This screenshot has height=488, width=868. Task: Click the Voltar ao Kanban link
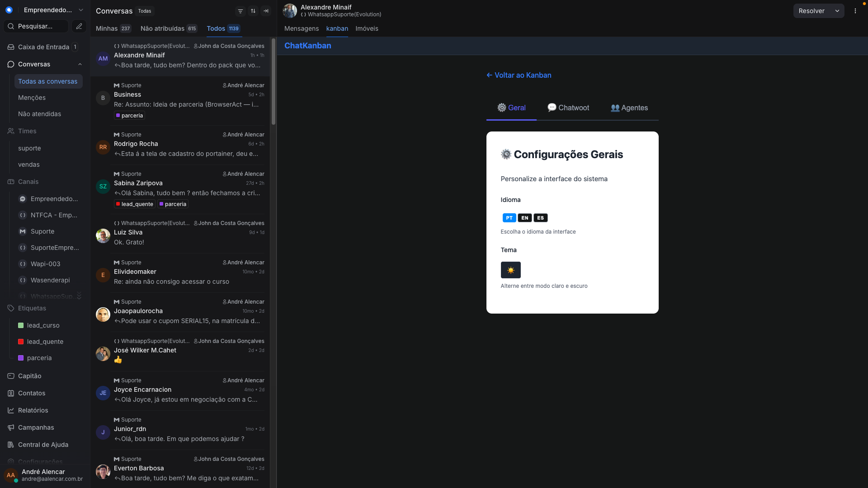tap(519, 75)
